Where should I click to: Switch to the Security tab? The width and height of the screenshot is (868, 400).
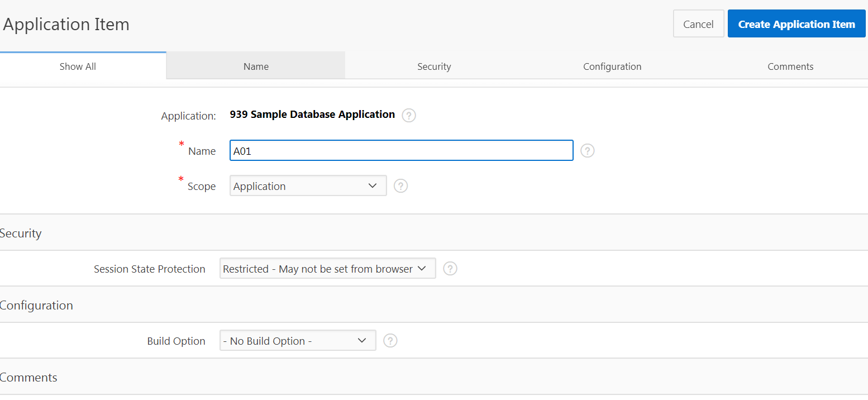point(434,66)
